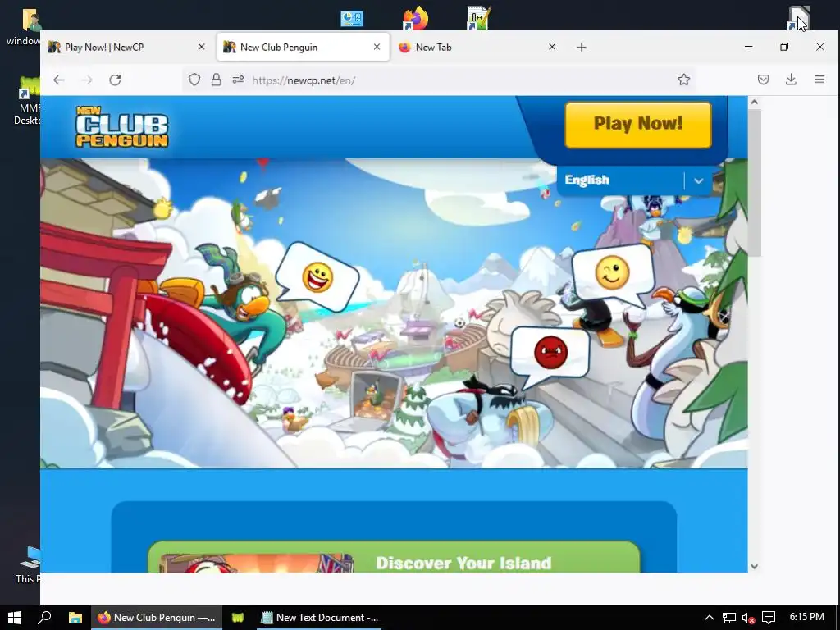The image size is (840, 630).
Task: Open the Firefox downloads panel
Action: pyautogui.click(x=792, y=80)
